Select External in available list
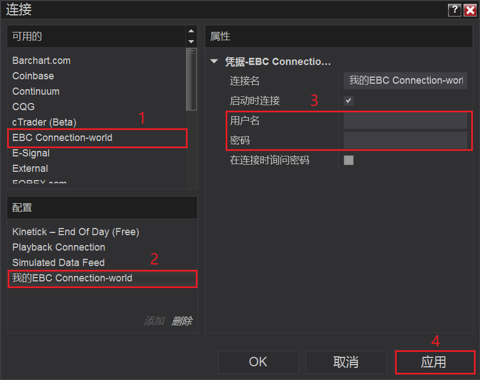This screenshot has width=480, height=380. (30, 168)
